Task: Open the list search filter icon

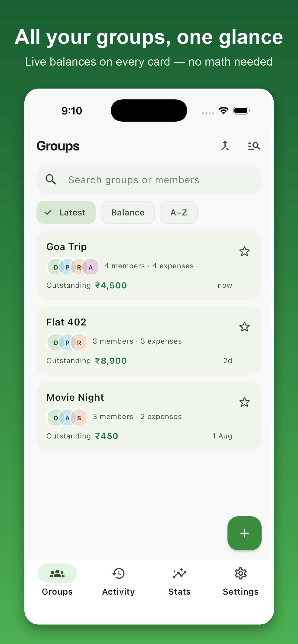Action: [254, 146]
